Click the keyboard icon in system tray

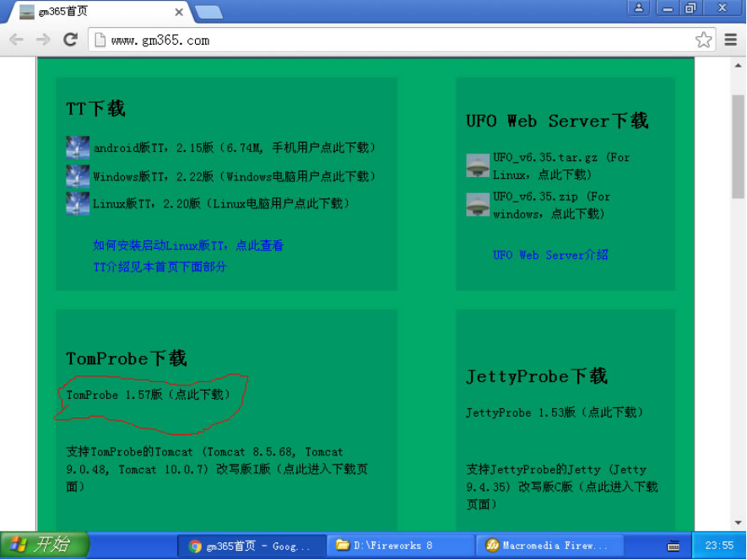coord(674,546)
